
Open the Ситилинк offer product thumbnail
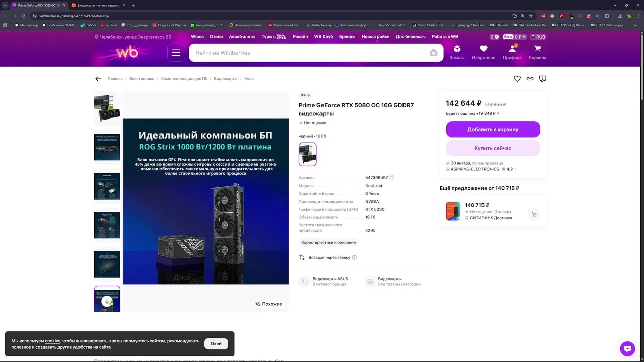click(453, 211)
